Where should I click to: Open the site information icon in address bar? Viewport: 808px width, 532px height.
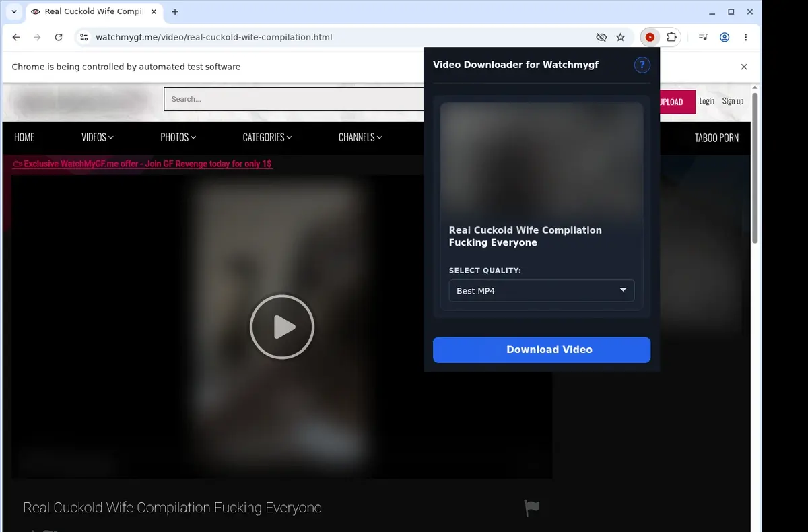coord(83,37)
